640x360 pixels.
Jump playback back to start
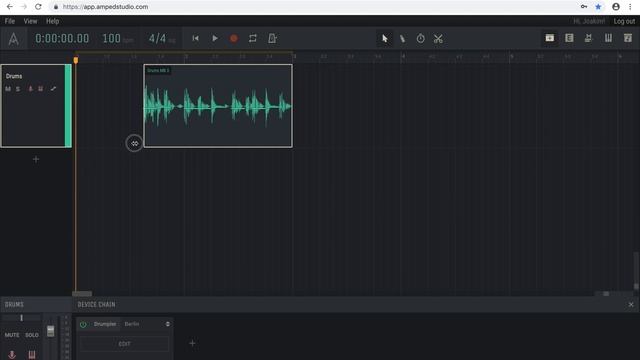(x=196, y=38)
